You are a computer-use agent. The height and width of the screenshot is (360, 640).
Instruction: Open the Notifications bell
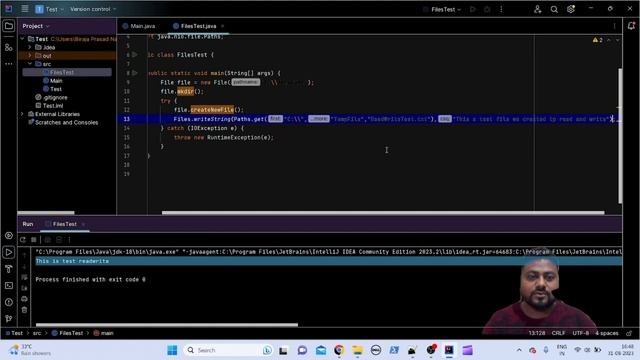(x=631, y=26)
